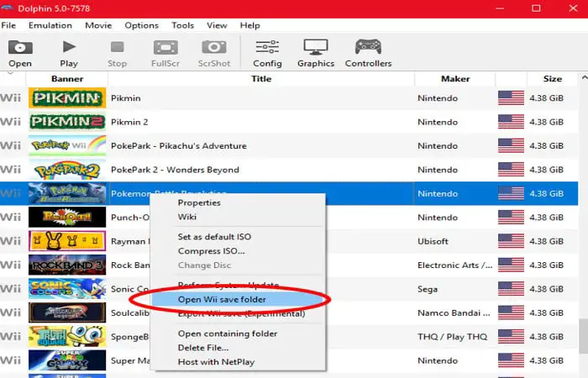Open the View menu

(x=217, y=25)
